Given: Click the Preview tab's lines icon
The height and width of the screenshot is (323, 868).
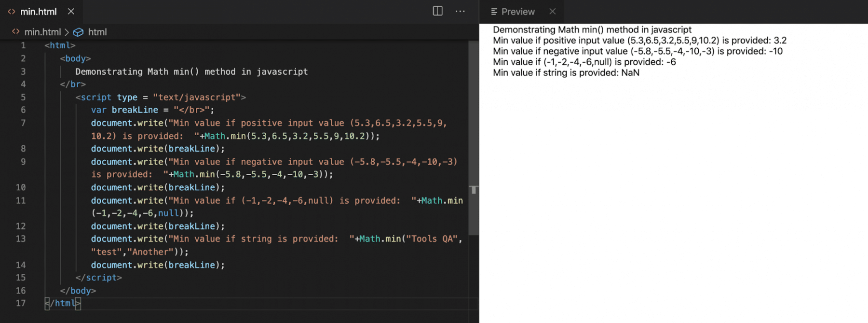Looking at the screenshot, I should pyautogui.click(x=494, y=12).
